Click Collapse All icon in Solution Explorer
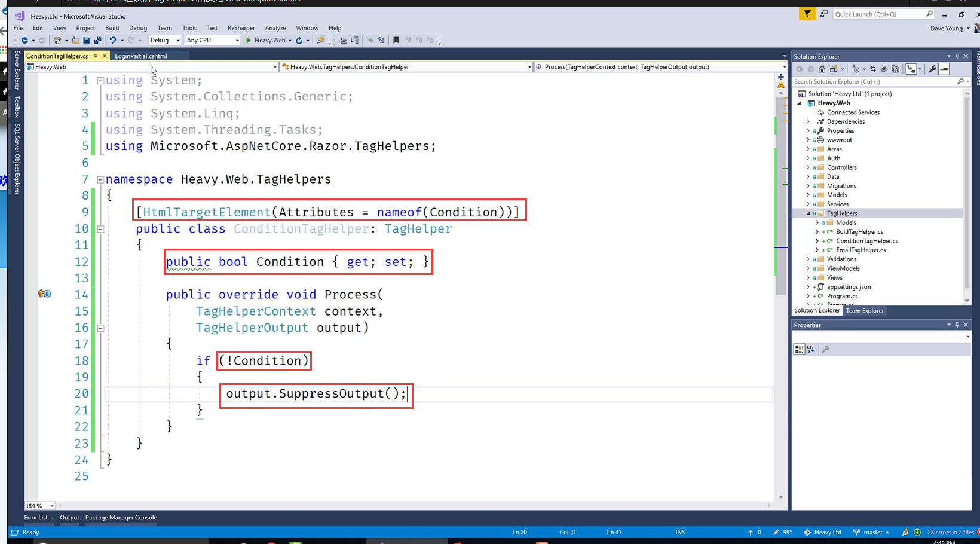 (884, 69)
